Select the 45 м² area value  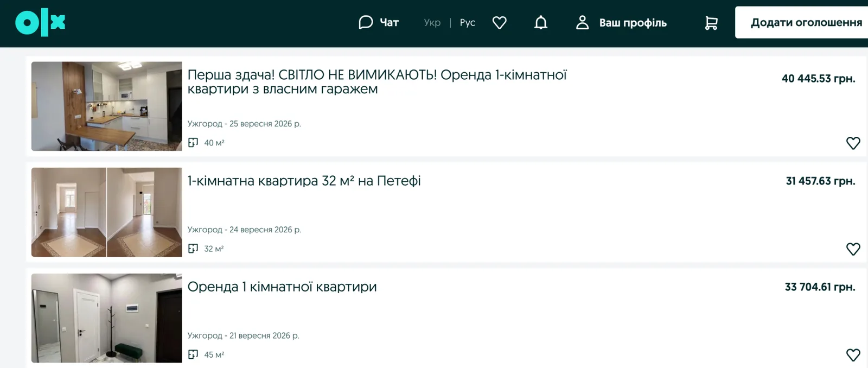click(x=214, y=354)
